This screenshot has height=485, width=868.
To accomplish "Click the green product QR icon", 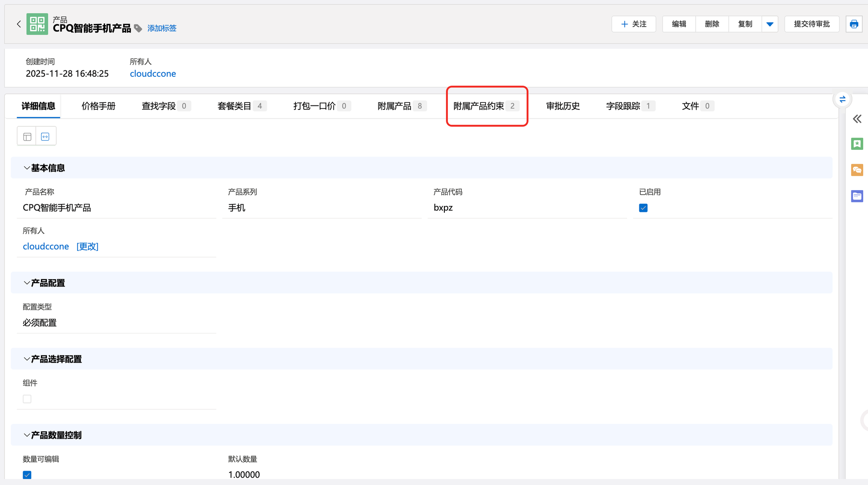I will 37,24.
